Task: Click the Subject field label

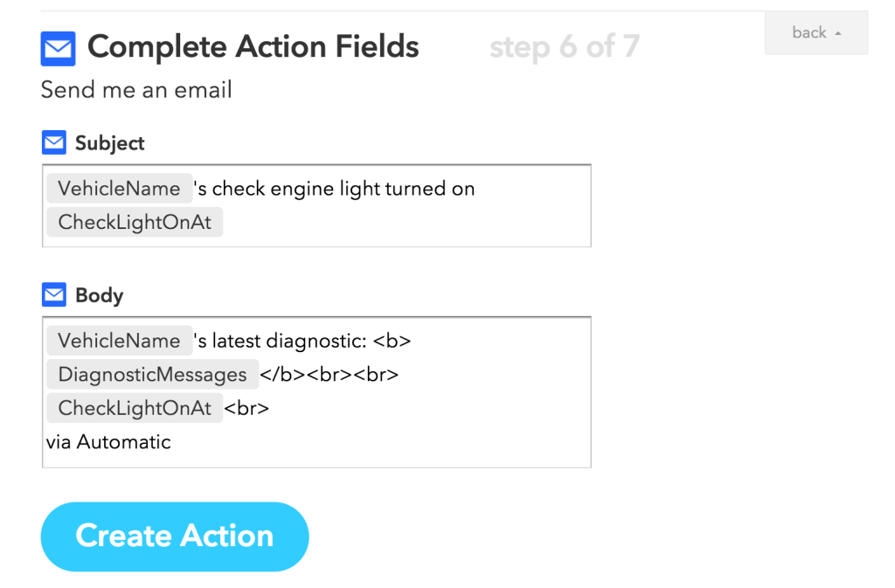Action: (110, 143)
